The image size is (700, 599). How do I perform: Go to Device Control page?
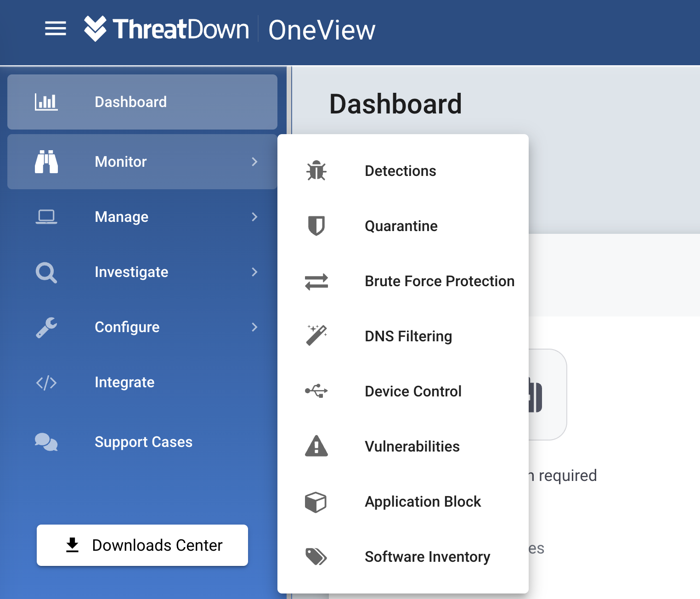403,391
